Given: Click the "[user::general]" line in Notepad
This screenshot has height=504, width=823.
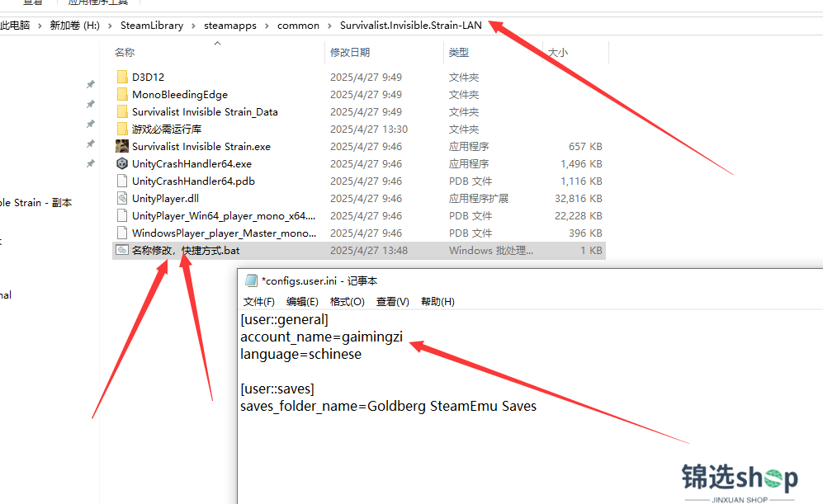Looking at the screenshot, I should point(285,319).
